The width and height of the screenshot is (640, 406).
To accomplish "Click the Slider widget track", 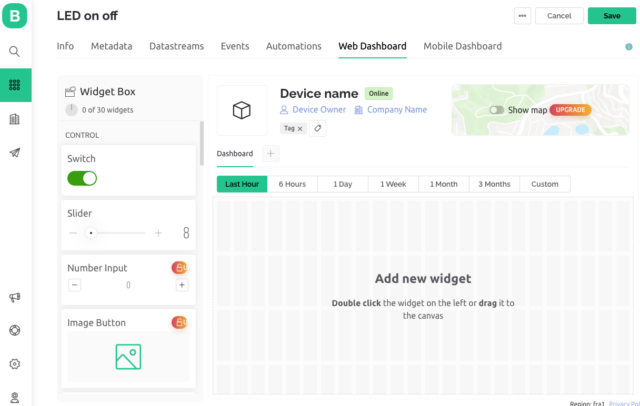I will tap(115, 232).
